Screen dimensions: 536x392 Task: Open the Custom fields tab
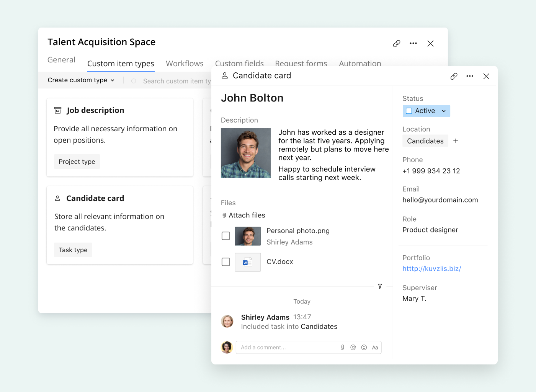click(x=239, y=63)
